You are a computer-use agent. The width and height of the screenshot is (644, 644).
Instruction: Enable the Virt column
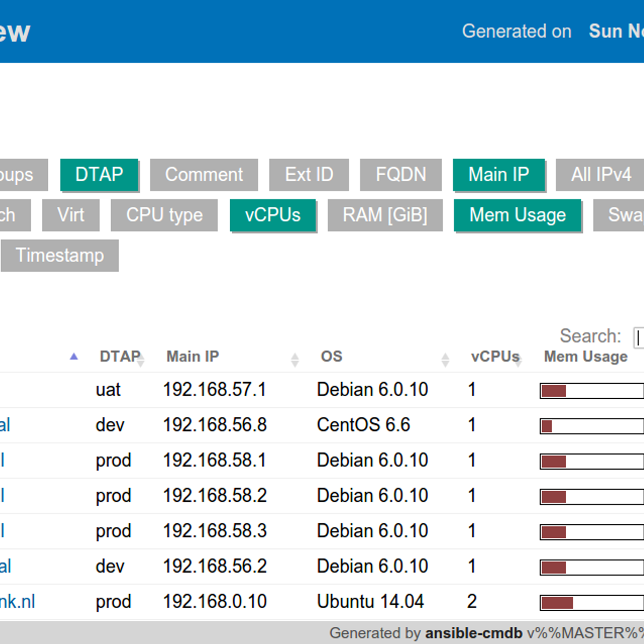(x=71, y=215)
